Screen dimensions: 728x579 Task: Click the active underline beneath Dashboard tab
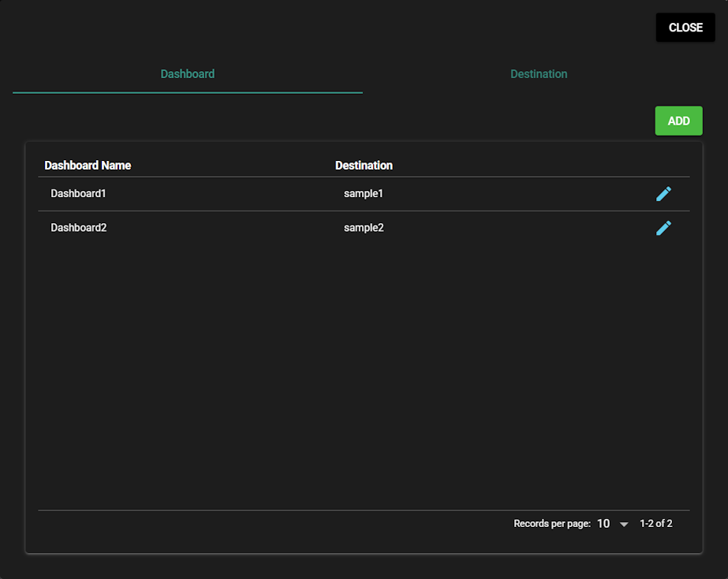tap(188, 92)
